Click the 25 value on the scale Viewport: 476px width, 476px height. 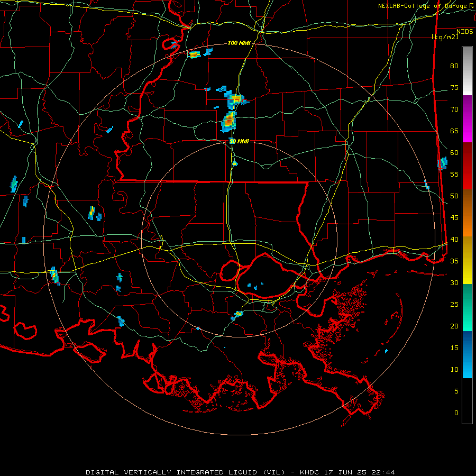454,305
